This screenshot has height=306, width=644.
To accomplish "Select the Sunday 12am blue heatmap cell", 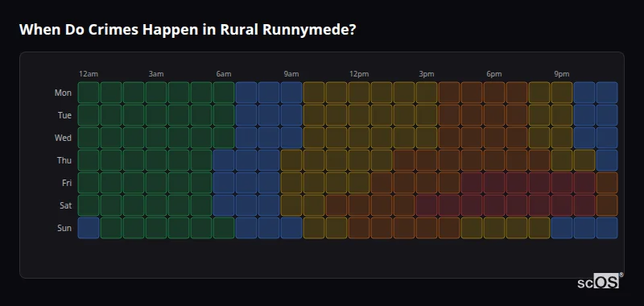I will pyautogui.click(x=89, y=228).
